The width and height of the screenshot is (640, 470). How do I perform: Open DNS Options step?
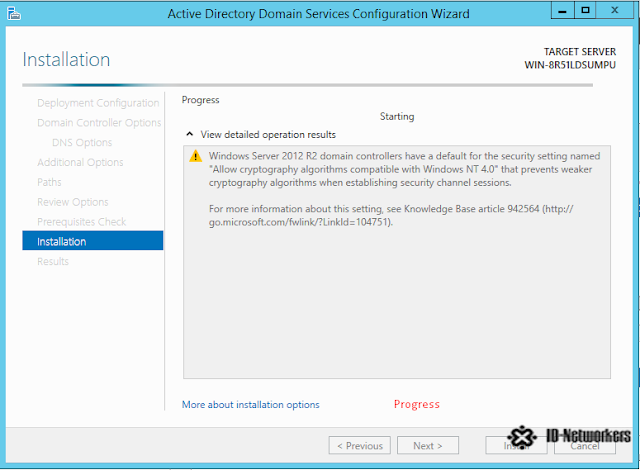tap(82, 143)
